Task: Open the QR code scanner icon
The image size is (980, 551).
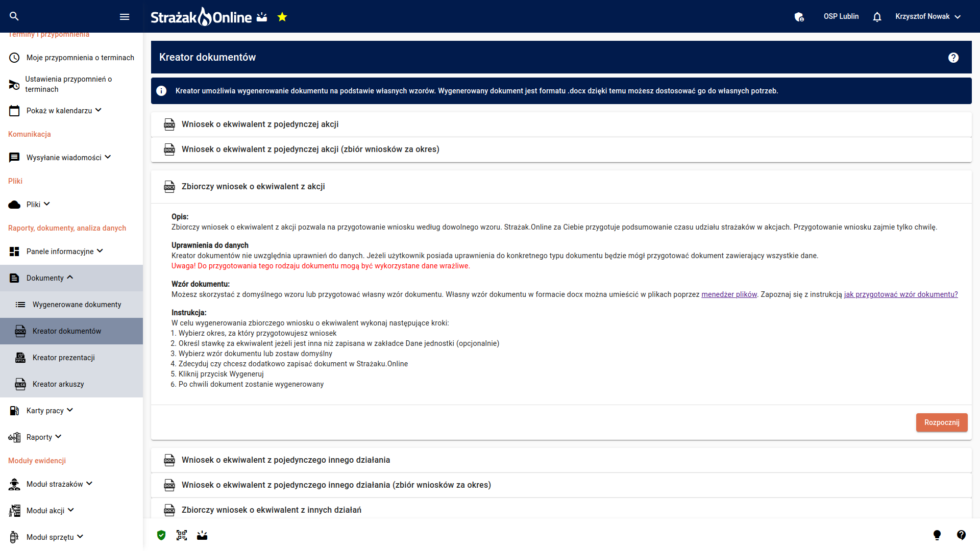Action: [182, 535]
